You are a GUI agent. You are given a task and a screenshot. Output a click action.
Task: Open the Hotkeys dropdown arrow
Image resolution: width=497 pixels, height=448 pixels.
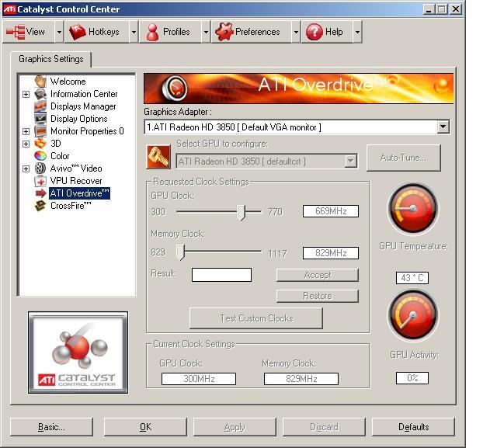point(134,32)
